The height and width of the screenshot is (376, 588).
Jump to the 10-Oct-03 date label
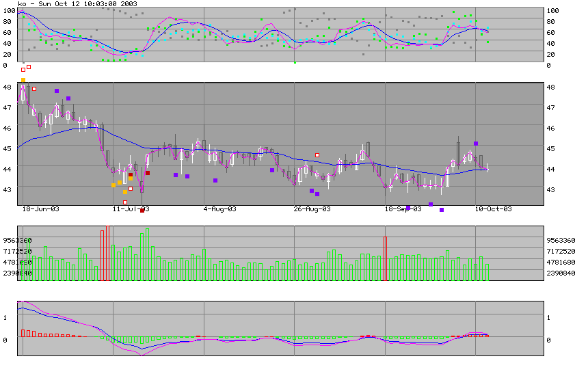(495, 209)
